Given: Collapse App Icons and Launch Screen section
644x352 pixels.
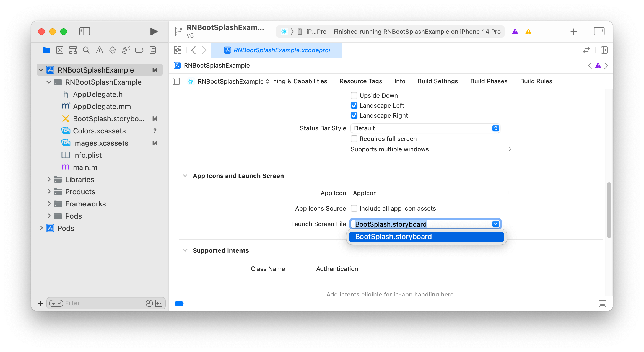Looking at the screenshot, I should pos(185,176).
